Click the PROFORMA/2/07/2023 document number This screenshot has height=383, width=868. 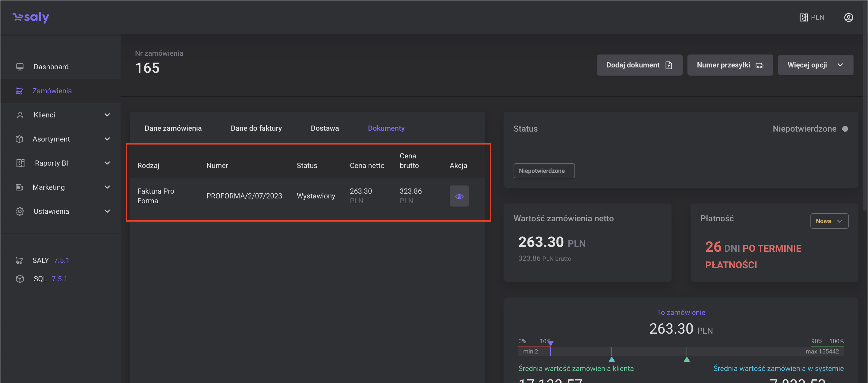coord(244,196)
